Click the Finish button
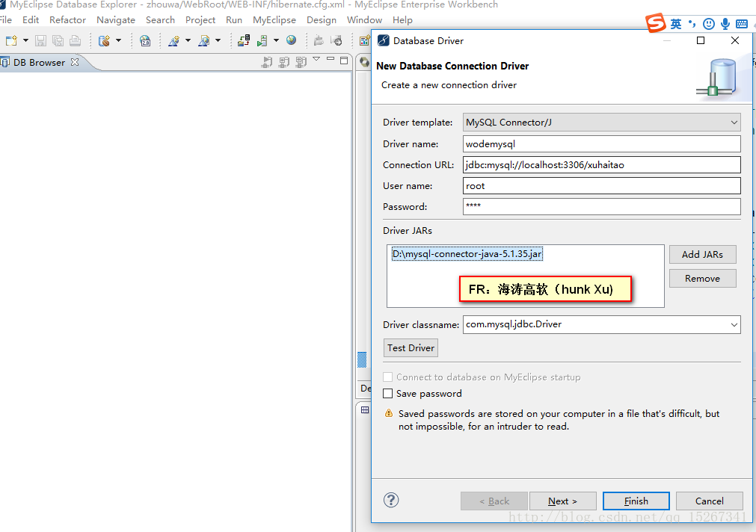This screenshot has height=532, width=756. pos(636,501)
